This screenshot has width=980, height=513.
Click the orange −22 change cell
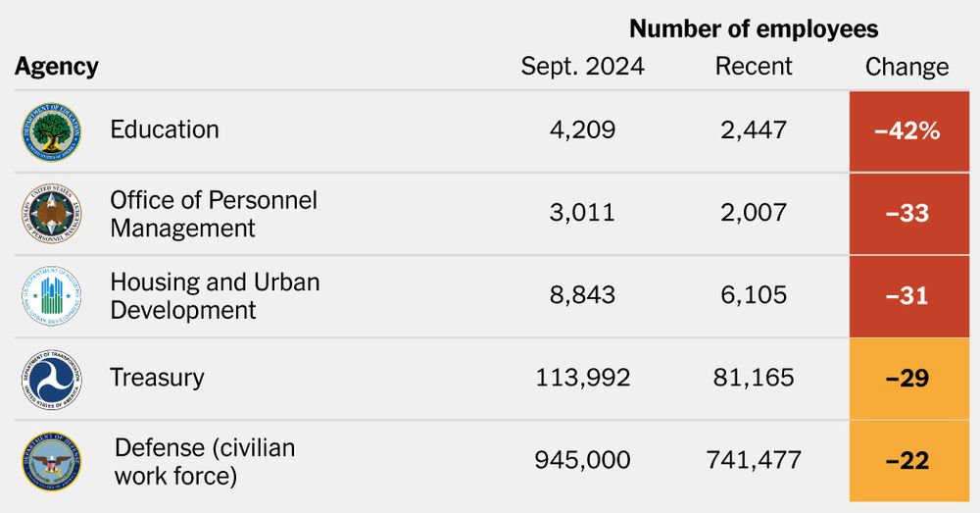tap(906, 461)
